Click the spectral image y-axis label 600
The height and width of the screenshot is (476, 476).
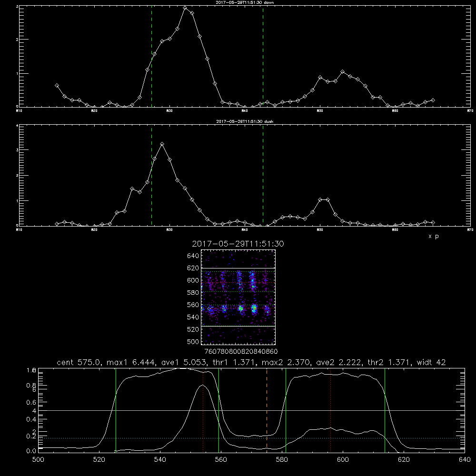[x=193, y=280]
